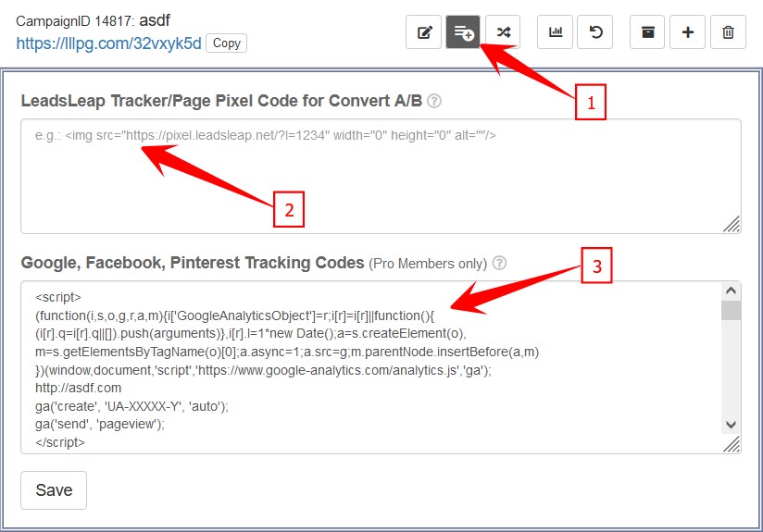Click the archive box icon

647,32
